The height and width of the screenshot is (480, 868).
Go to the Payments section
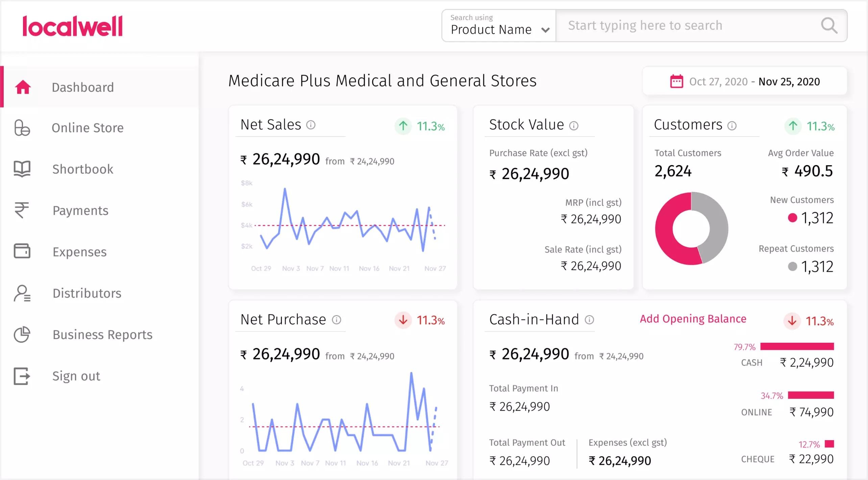coord(80,211)
